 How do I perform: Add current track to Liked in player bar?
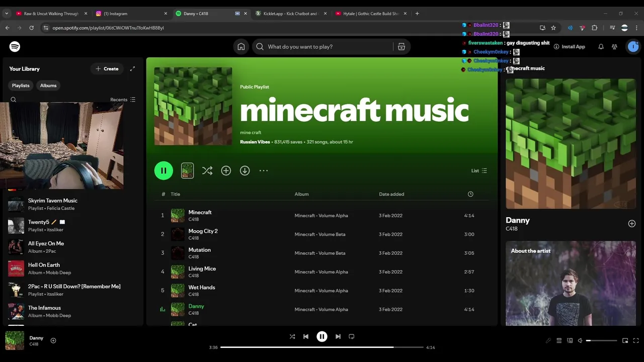click(53, 340)
